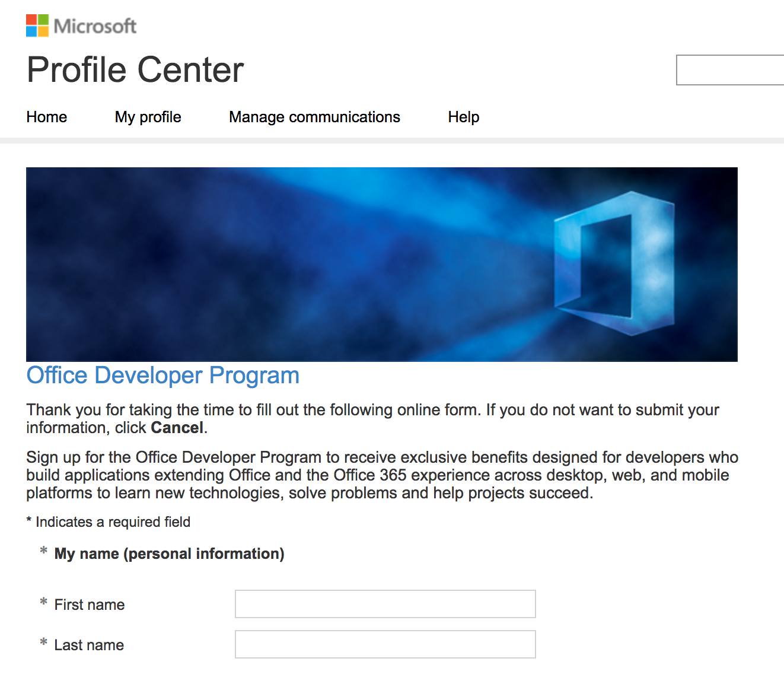The width and height of the screenshot is (784, 687).
Task: Click the Office Developer Program heading
Action: [x=163, y=376]
